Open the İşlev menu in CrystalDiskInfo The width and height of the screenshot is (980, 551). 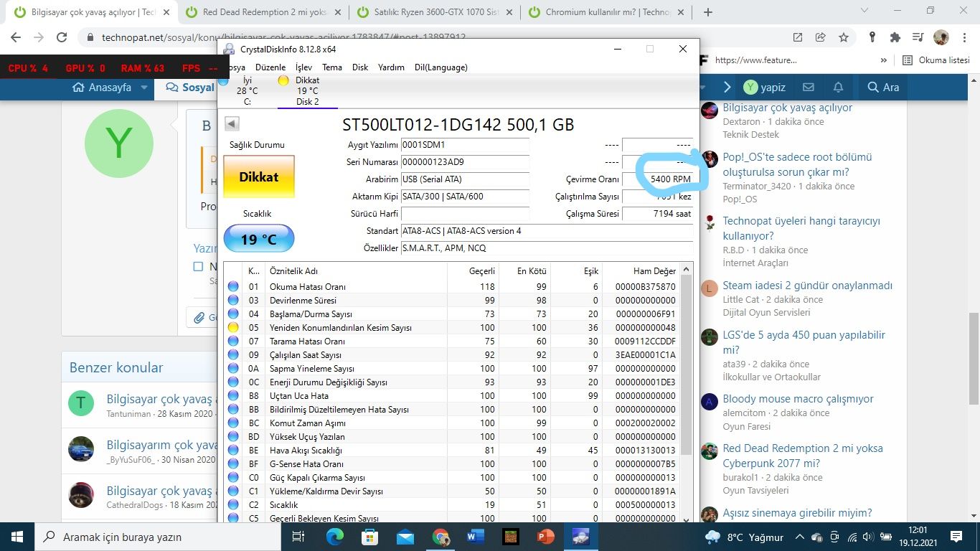(304, 67)
